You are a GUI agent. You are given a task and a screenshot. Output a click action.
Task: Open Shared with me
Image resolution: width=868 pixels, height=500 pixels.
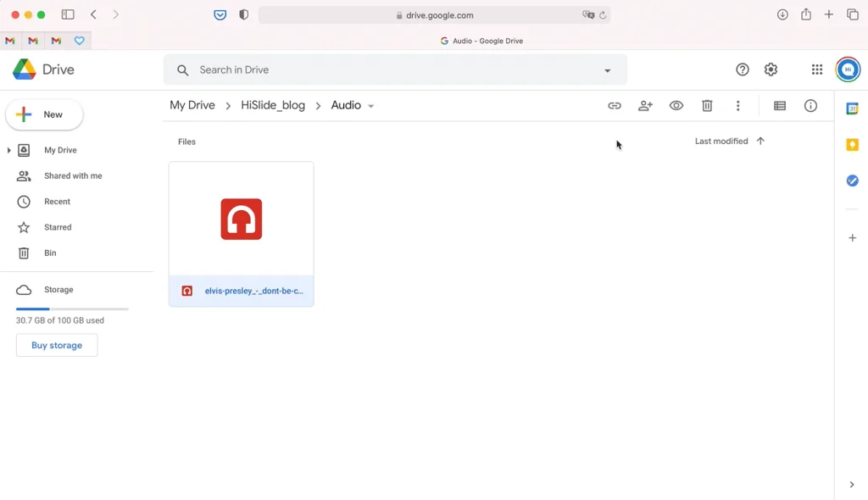73,175
